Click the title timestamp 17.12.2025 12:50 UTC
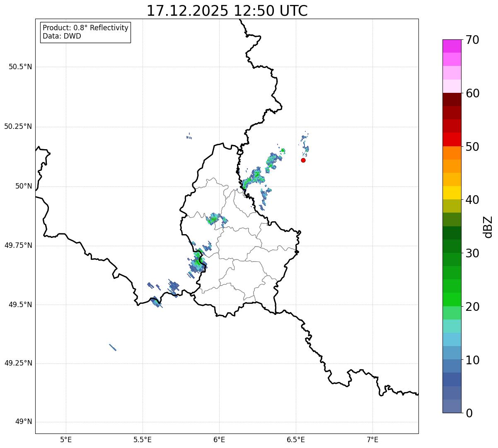 pos(227,11)
